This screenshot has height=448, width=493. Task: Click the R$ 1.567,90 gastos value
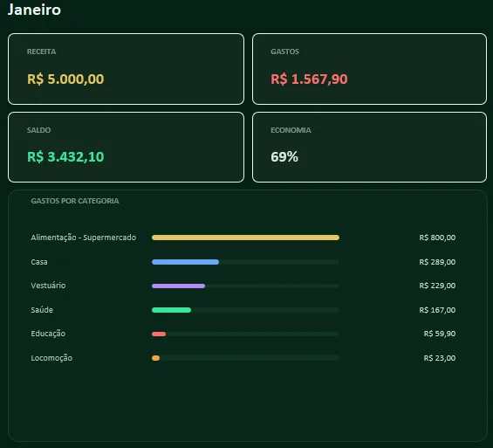[309, 79]
